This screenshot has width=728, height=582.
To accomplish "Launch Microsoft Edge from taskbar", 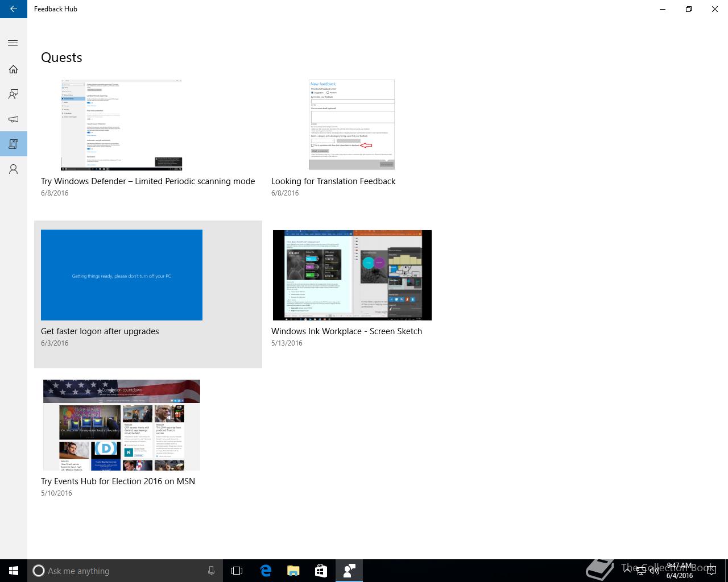I will point(266,571).
